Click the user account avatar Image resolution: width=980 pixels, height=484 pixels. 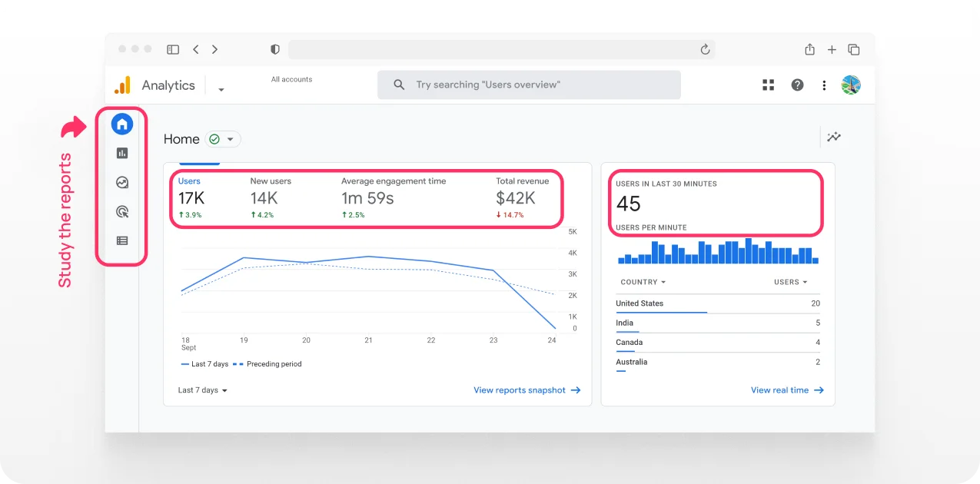coord(851,85)
